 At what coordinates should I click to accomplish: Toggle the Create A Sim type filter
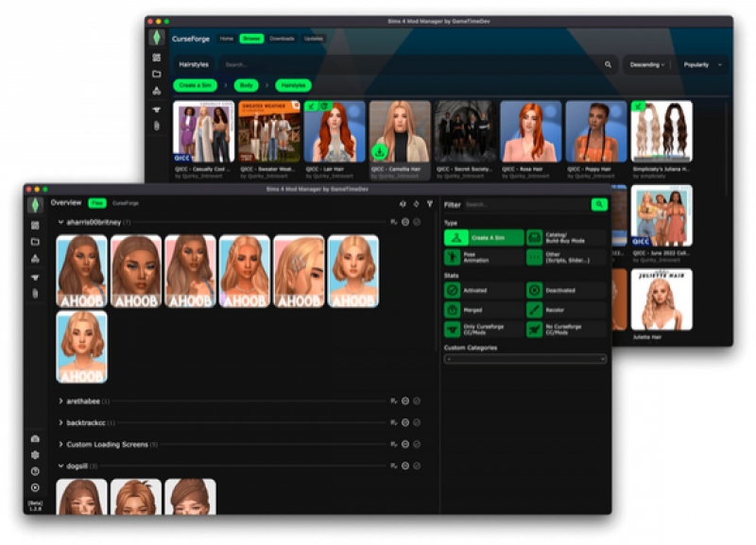(484, 238)
